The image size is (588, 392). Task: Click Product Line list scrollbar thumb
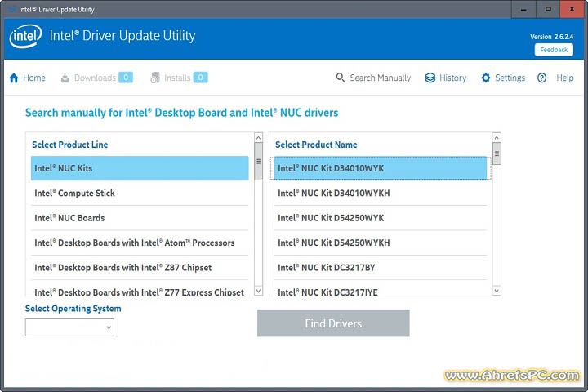click(258, 162)
